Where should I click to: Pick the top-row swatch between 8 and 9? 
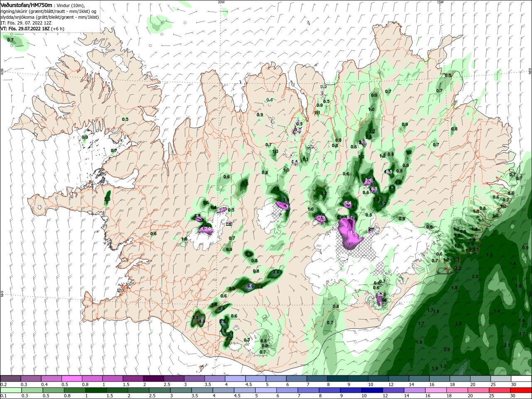coord(337,379)
